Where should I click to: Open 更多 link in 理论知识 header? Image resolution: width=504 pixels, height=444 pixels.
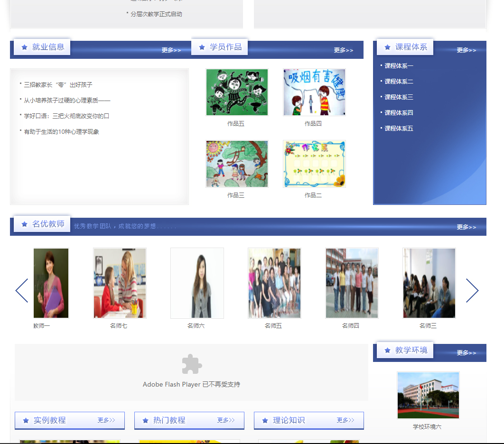[x=345, y=420]
